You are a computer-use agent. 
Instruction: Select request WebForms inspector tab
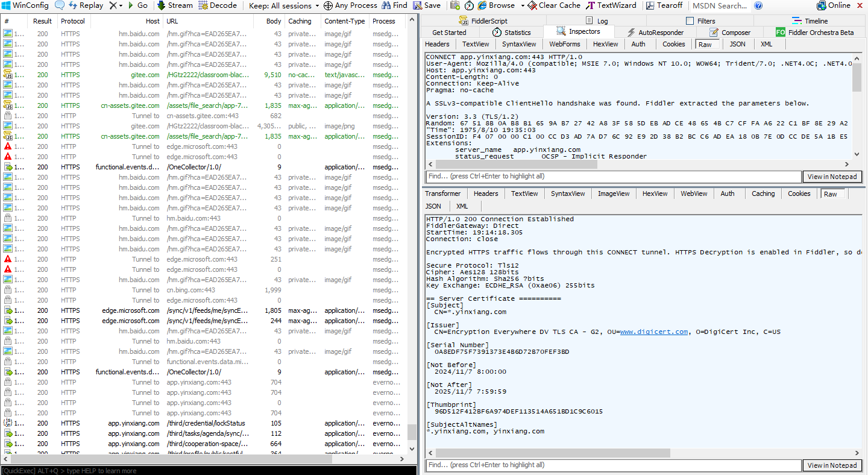point(565,44)
